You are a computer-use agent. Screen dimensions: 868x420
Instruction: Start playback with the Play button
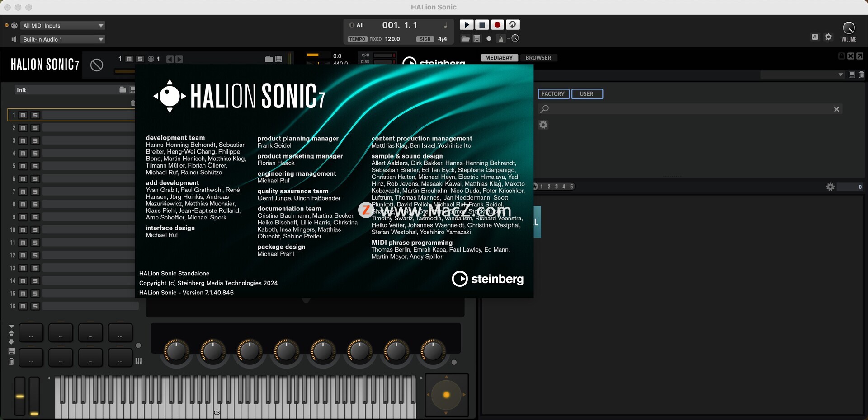click(x=466, y=25)
